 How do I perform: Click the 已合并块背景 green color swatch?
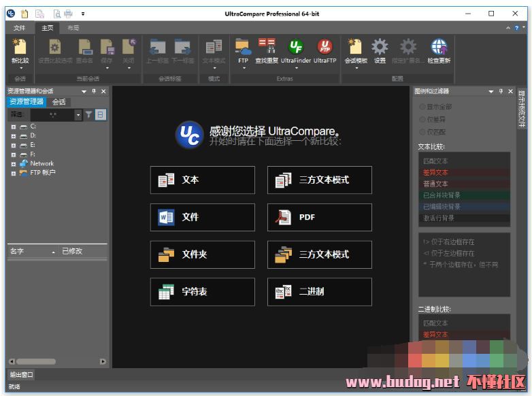pyautogui.click(x=464, y=195)
